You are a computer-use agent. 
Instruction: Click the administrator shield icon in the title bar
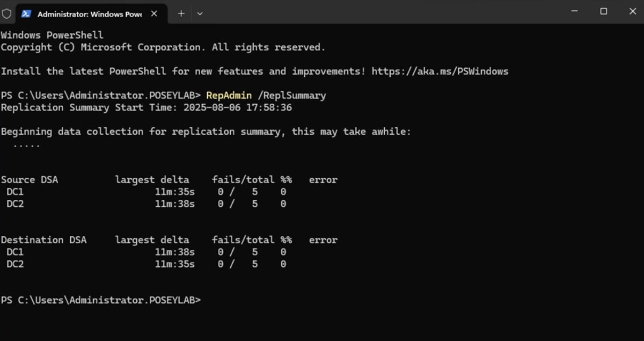[x=6, y=13]
